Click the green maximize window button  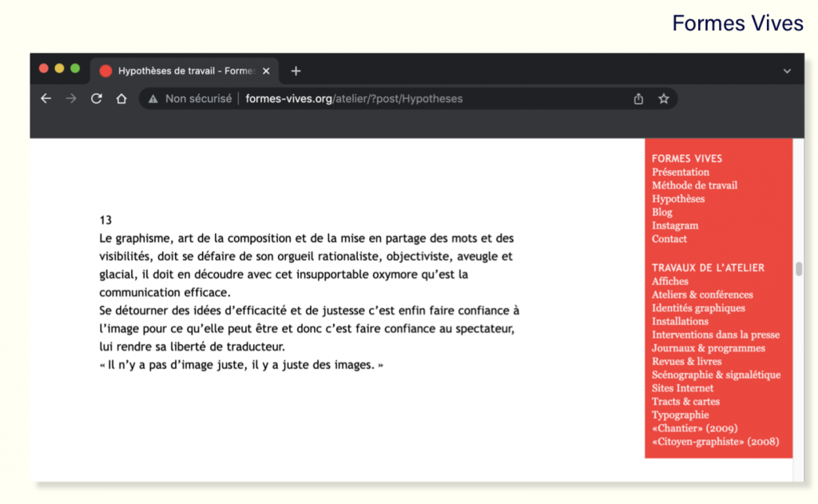tap(75, 69)
